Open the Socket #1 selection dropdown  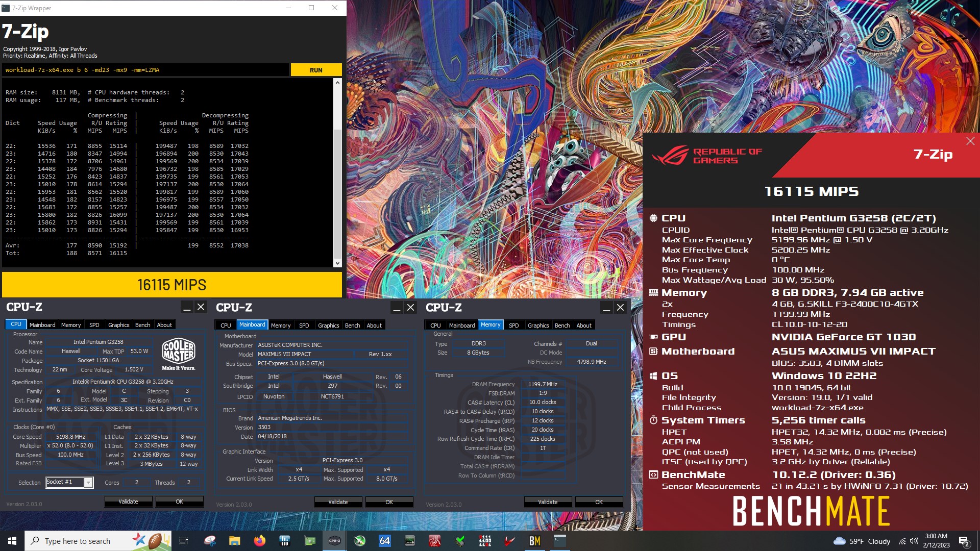pyautogui.click(x=69, y=482)
